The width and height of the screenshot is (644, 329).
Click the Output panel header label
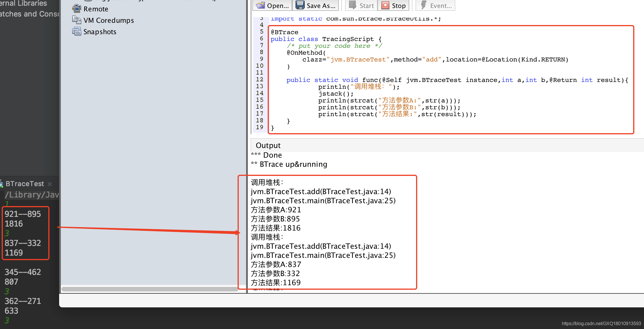coord(268,145)
